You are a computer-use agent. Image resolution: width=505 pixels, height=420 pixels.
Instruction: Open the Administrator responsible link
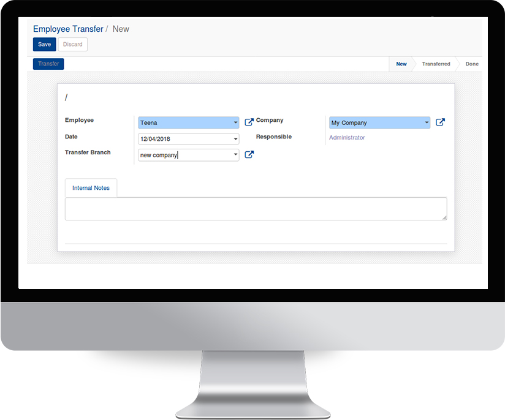tap(347, 137)
